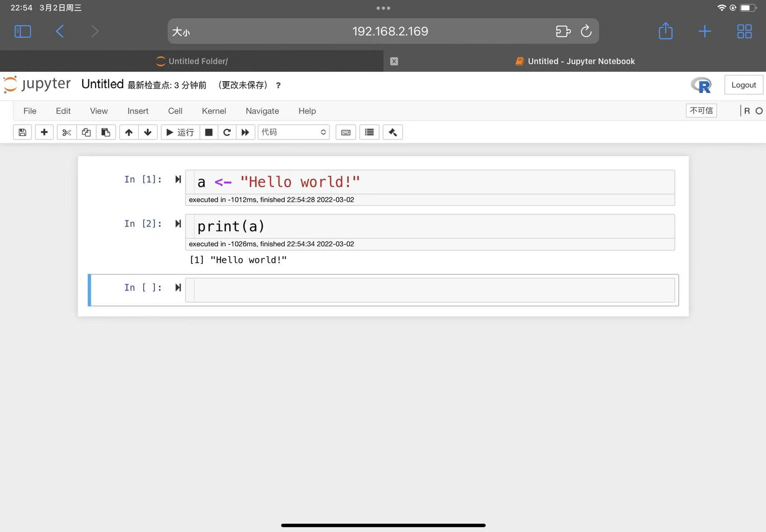Copy selected cells icon in toolbar
The height and width of the screenshot is (532, 766).
tap(86, 132)
